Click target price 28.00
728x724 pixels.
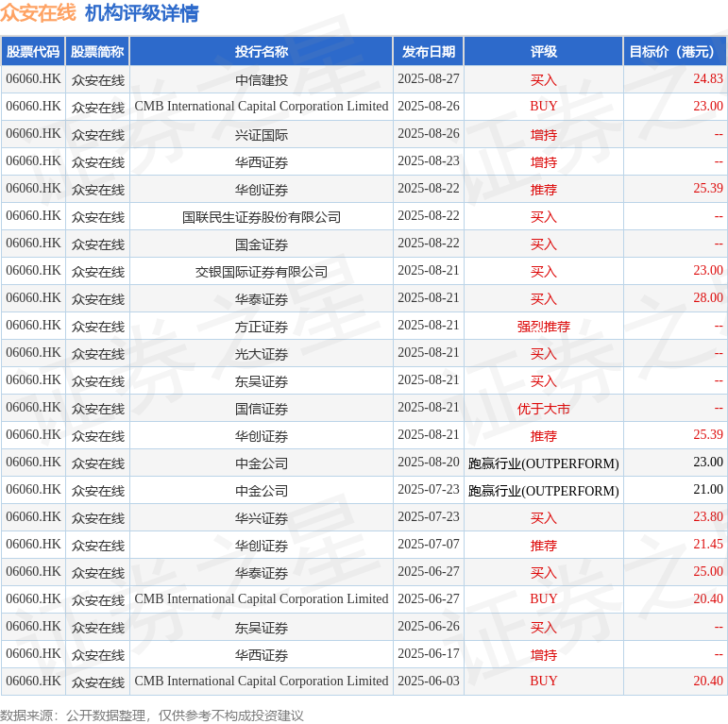point(708,298)
